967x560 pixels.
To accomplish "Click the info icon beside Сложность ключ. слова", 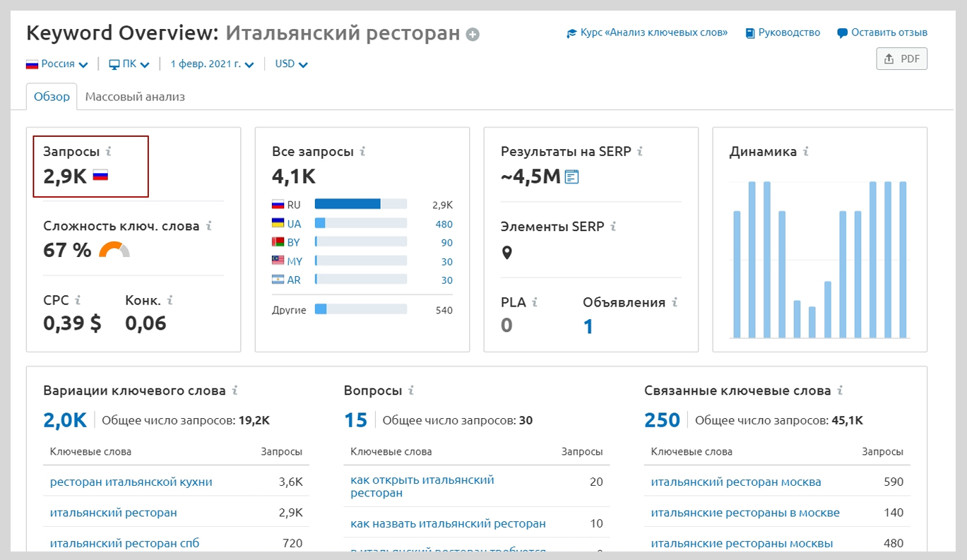I will pyautogui.click(x=209, y=227).
